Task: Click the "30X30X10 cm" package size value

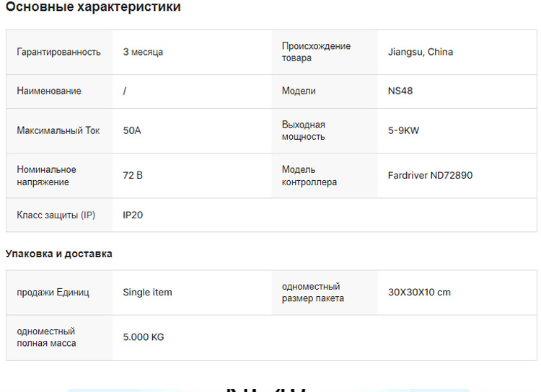Action: click(x=419, y=292)
